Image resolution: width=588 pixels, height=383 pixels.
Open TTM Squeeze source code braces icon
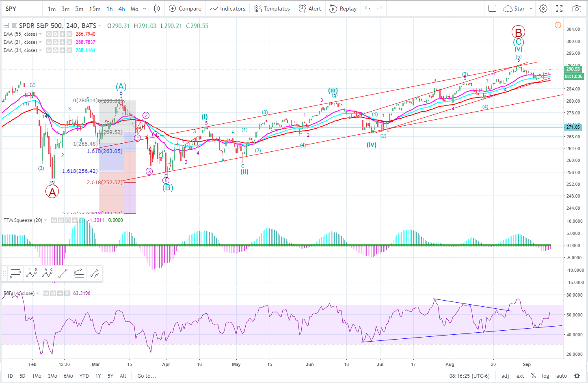pos(68,220)
